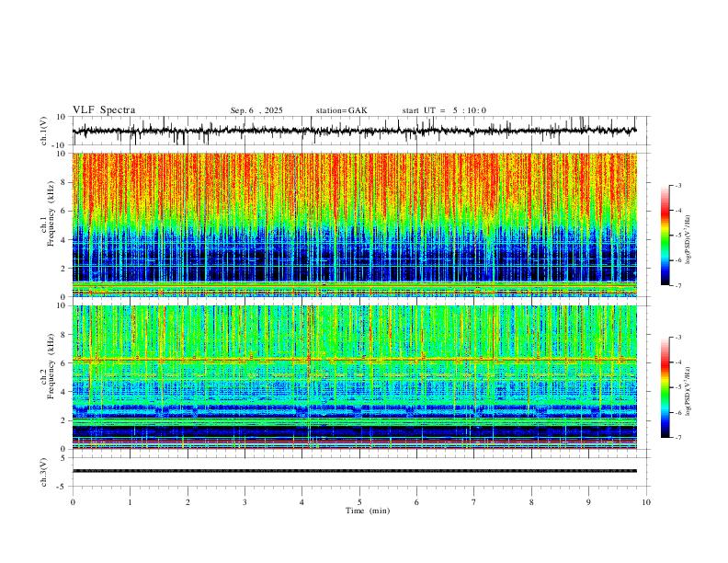Click the "-5" tick on ch.3(V) axis
Viewport: 728px width, 563px height.
(x=63, y=487)
